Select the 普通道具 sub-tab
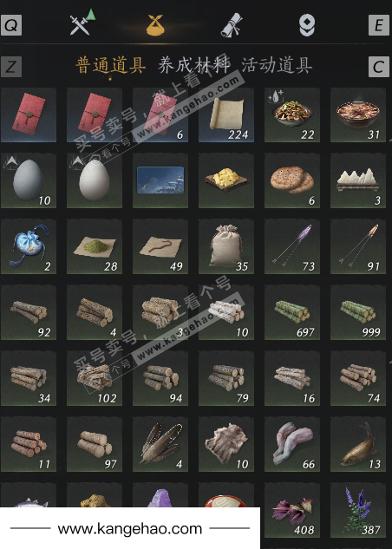Screen dimensions: 392x549 (111, 65)
